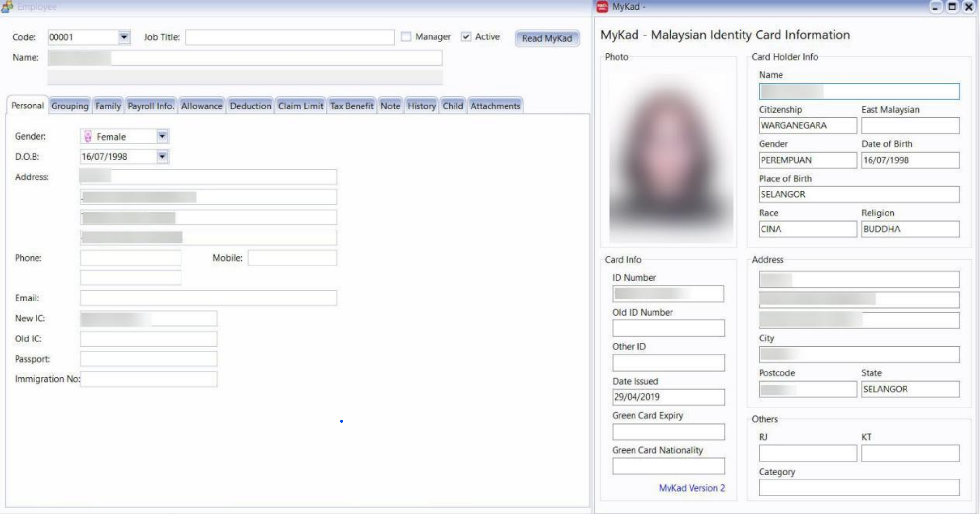Open the D.O.B date picker dropdown
The image size is (980, 514).
[163, 157]
